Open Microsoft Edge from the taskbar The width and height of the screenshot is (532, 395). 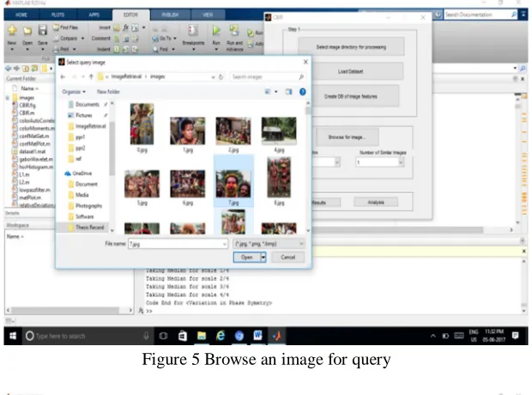point(221,336)
